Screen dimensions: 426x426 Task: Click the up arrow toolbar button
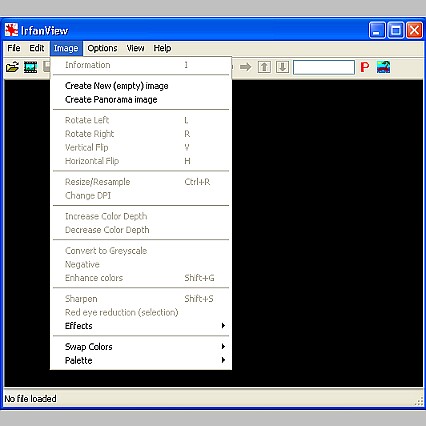[x=264, y=67]
